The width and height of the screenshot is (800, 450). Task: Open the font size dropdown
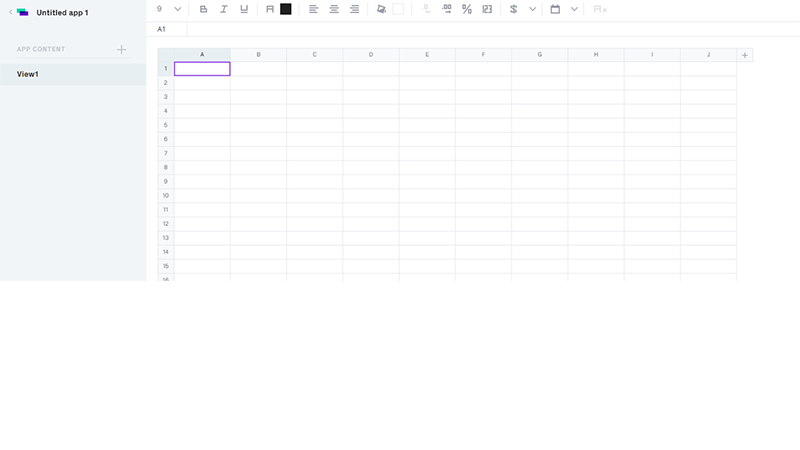tap(178, 9)
